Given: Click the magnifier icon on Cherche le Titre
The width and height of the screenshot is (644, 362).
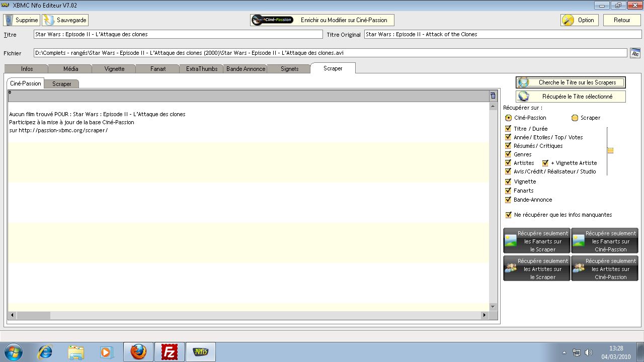Looking at the screenshot, I should 524,82.
